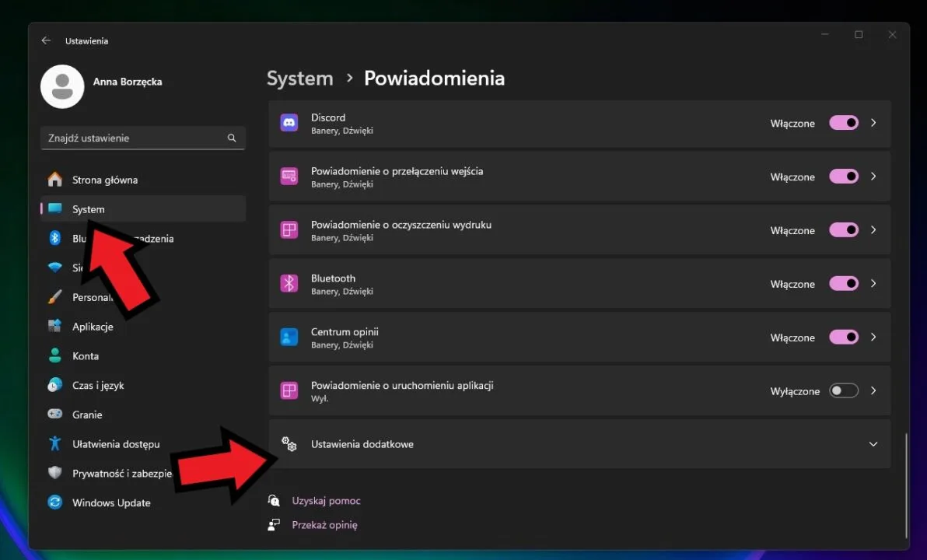Click the user avatar picture
Viewport: 927px width, 560px height.
(x=62, y=86)
